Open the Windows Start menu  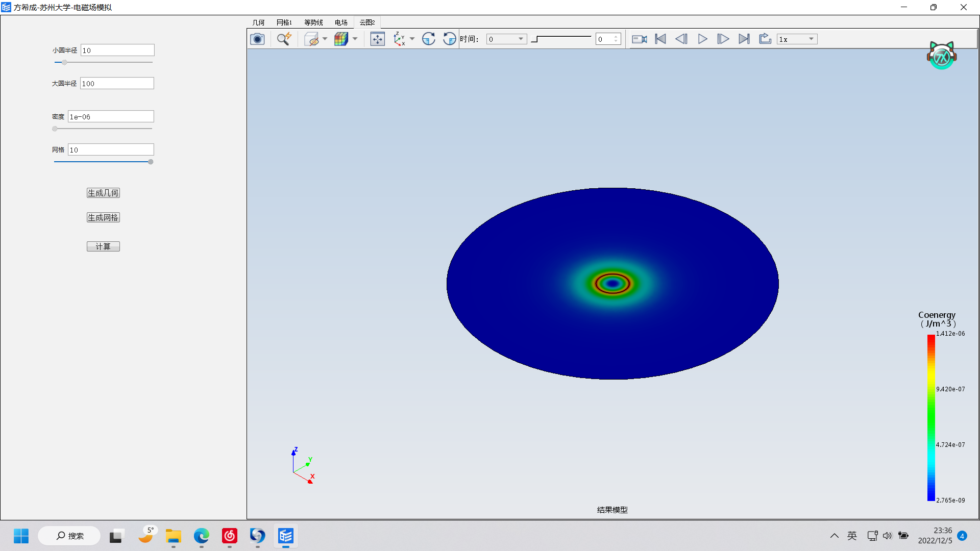(x=21, y=536)
